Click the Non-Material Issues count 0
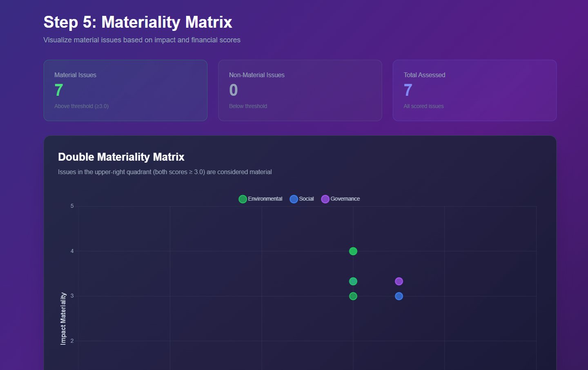Viewport: 588px width, 370px height. [234, 90]
